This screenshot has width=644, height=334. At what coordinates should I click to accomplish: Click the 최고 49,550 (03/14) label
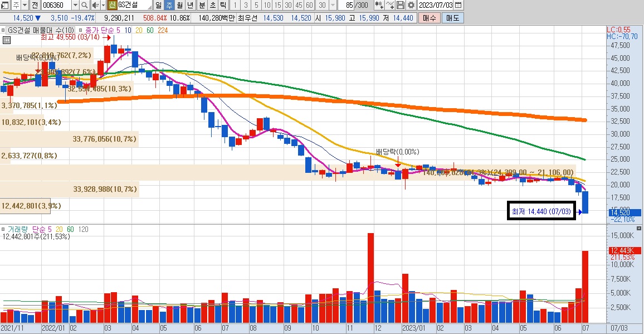(x=70, y=37)
